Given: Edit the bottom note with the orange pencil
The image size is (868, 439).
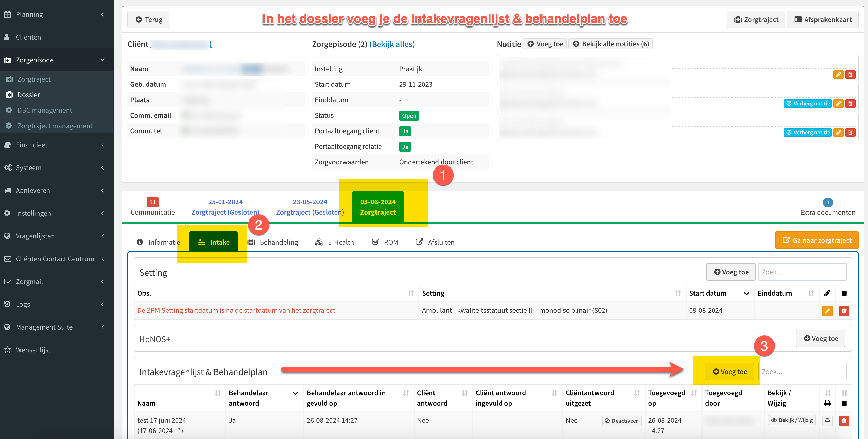Looking at the screenshot, I should (838, 133).
